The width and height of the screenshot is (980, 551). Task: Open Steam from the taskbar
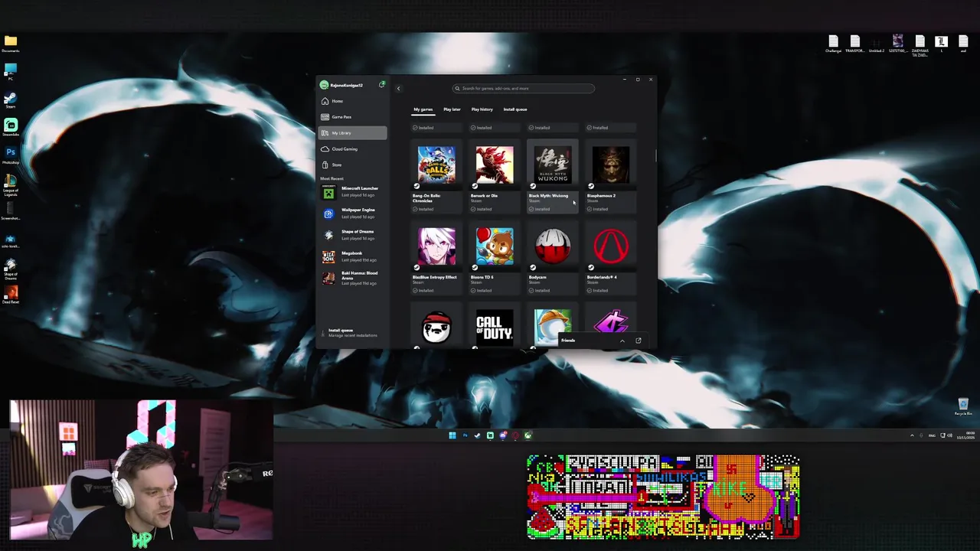(x=477, y=435)
